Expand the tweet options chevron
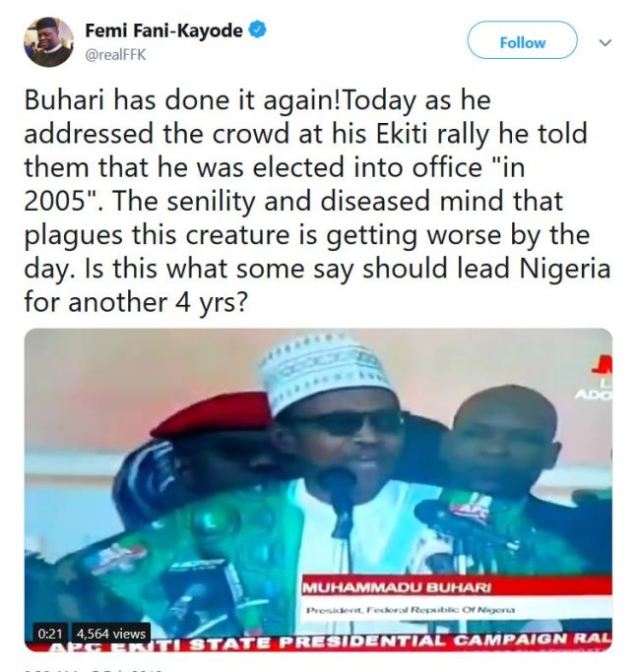This screenshot has height=672, width=640. [x=604, y=43]
